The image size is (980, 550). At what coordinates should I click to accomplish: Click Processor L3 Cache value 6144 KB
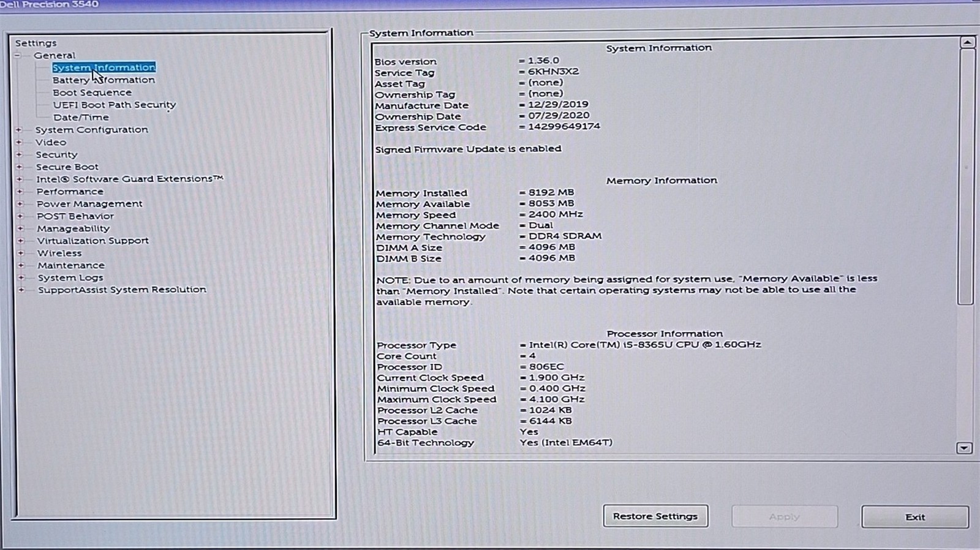pos(550,421)
